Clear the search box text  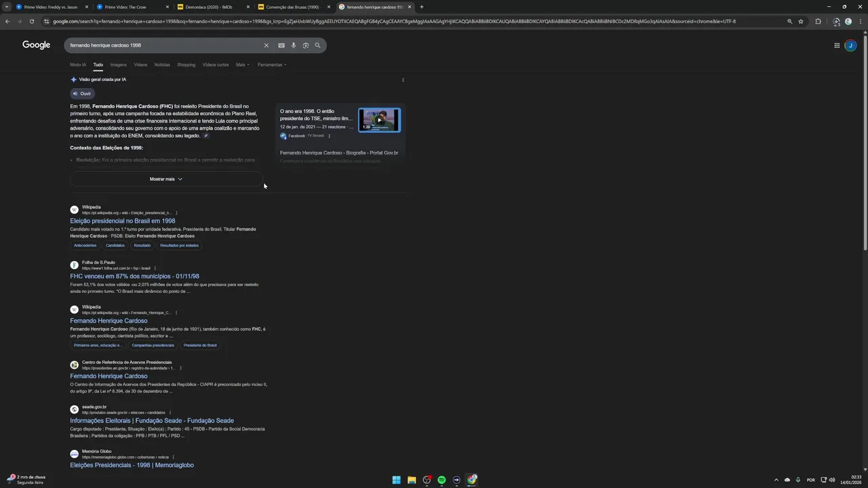pyautogui.click(x=266, y=45)
